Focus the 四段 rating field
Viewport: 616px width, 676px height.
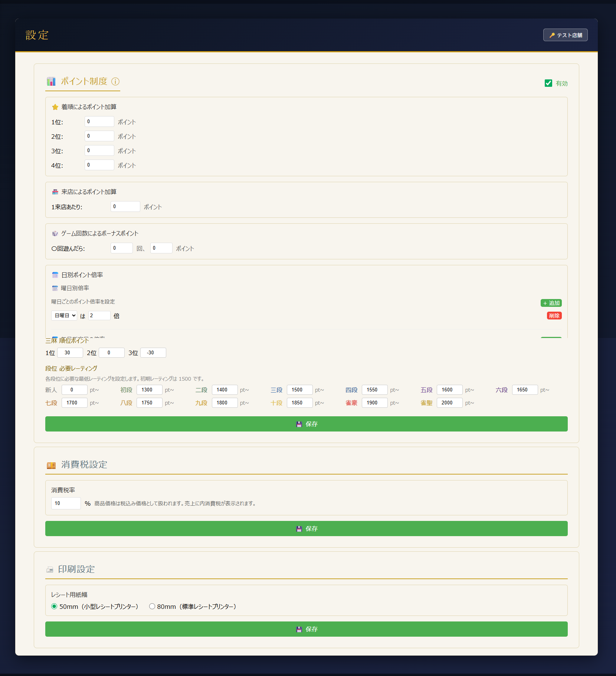pyautogui.click(x=375, y=390)
